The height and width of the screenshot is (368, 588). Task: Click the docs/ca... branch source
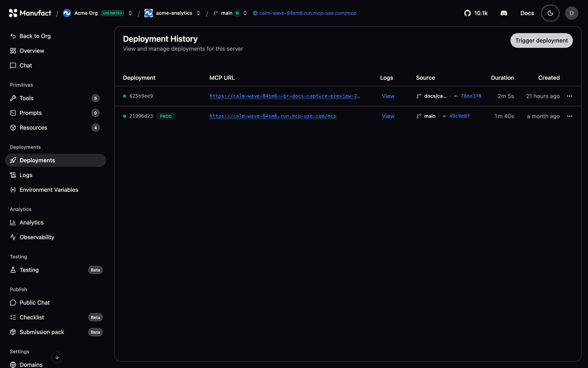click(x=432, y=96)
